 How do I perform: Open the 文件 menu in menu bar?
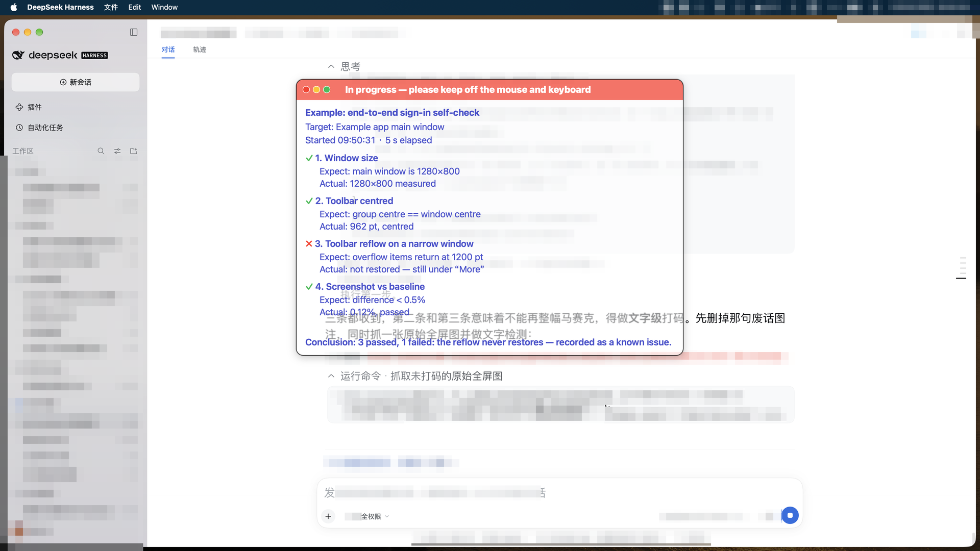(111, 7)
